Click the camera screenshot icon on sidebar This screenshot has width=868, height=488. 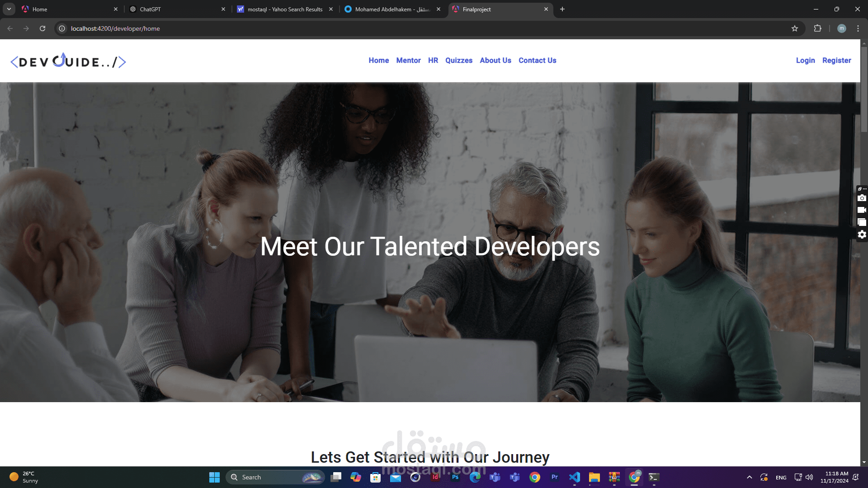862,198
